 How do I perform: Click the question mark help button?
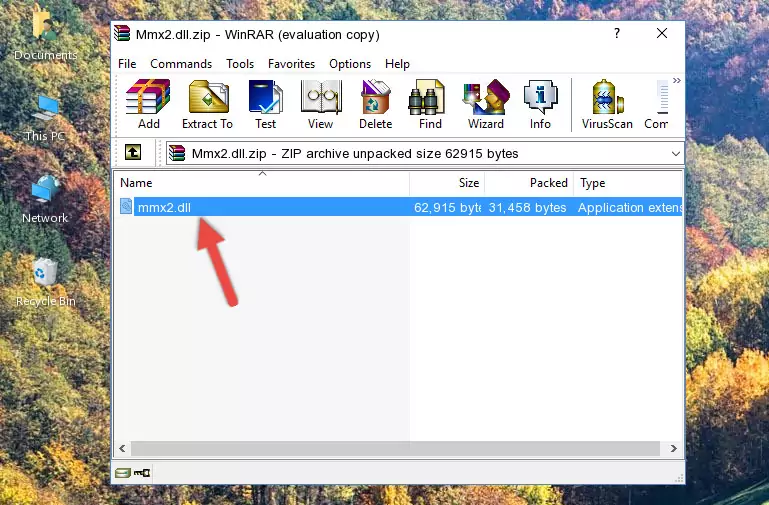[617, 33]
